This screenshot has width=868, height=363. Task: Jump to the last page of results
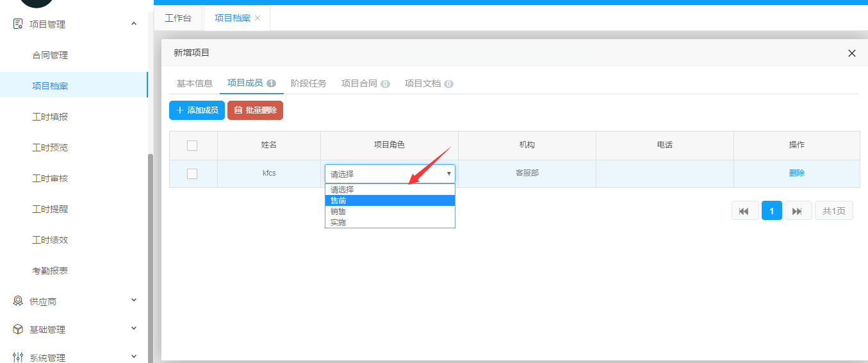(x=798, y=211)
